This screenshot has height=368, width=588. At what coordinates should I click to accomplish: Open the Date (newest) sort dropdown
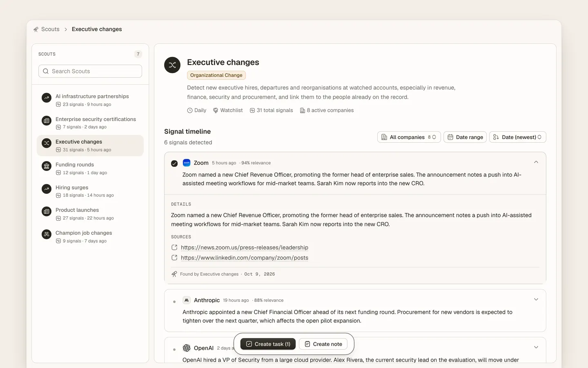[518, 137]
